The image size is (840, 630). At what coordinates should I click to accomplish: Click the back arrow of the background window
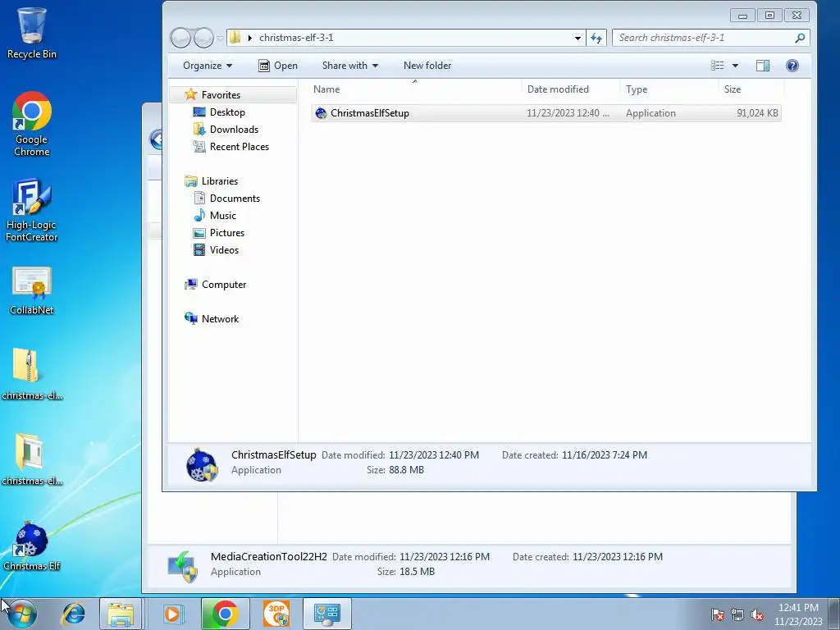pyautogui.click(x=156, y=139)
